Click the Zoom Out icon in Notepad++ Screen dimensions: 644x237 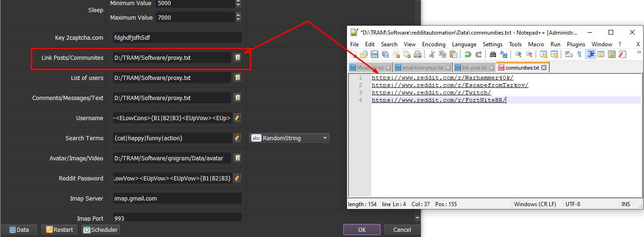click(x=529, y=55)
